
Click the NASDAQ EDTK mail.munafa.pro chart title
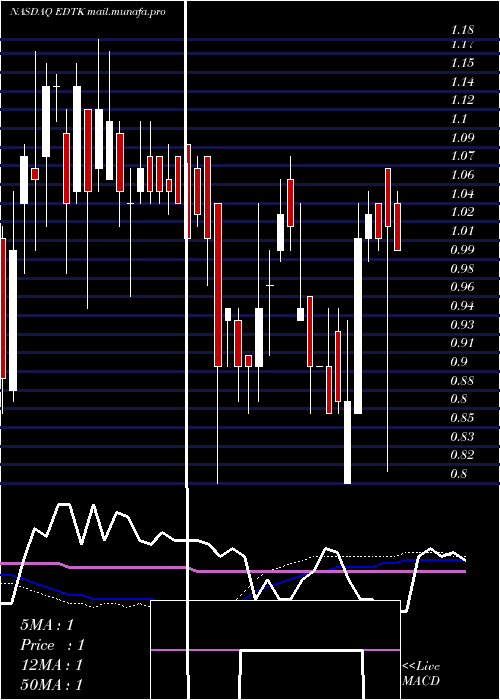(88, 12)
